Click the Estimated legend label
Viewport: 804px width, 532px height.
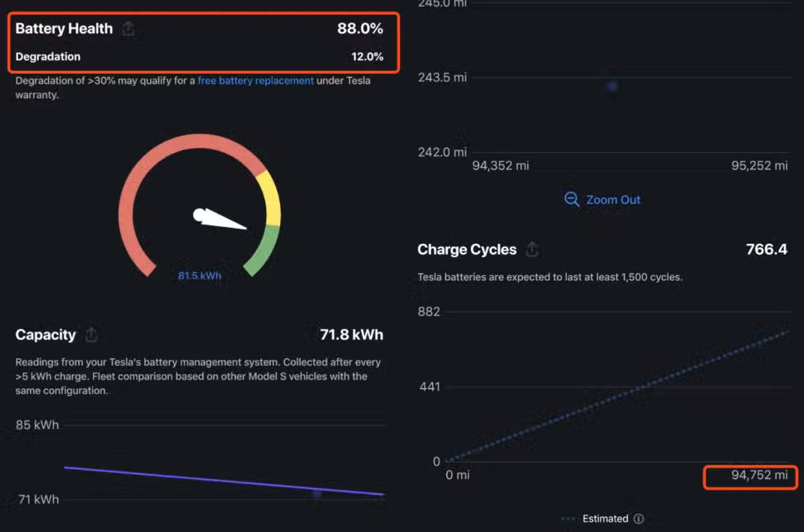[605, 519]
